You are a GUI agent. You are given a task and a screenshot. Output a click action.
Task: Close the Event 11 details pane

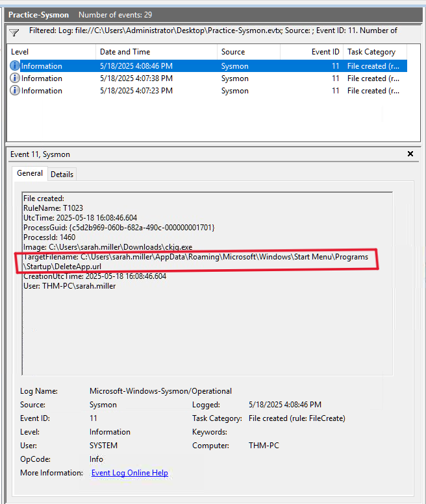coord(410,154)
